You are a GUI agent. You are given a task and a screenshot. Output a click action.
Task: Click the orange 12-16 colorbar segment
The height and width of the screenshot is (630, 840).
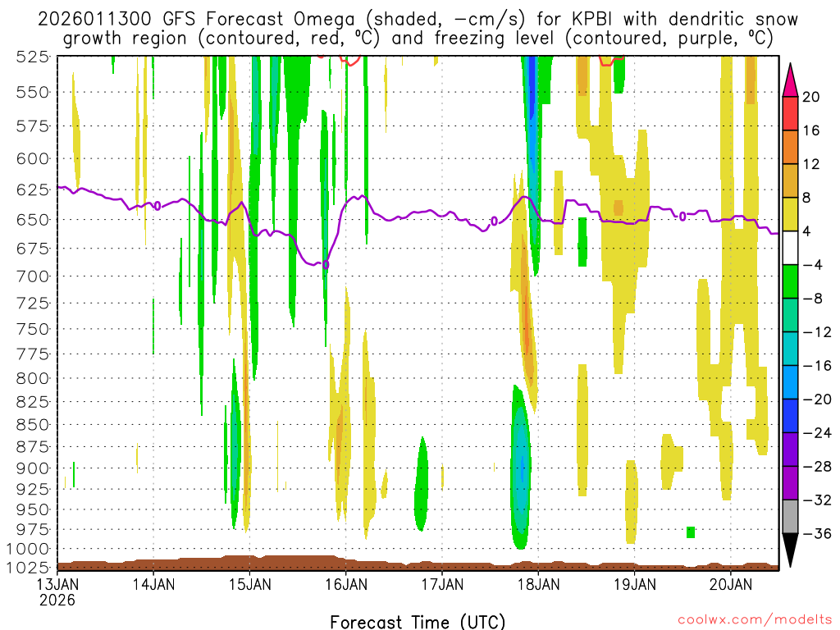coord(790,148)
